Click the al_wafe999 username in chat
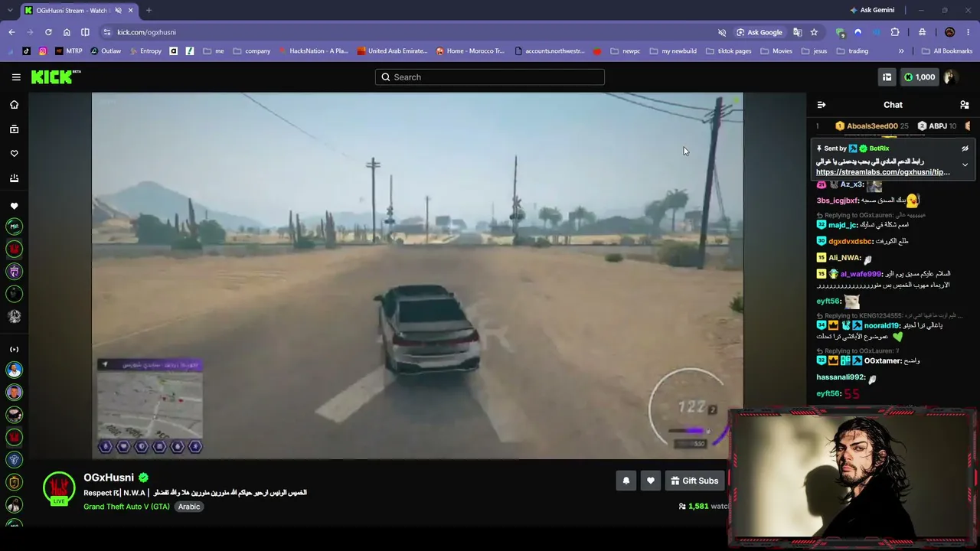 pyautogui.click(x=861, y=274)
